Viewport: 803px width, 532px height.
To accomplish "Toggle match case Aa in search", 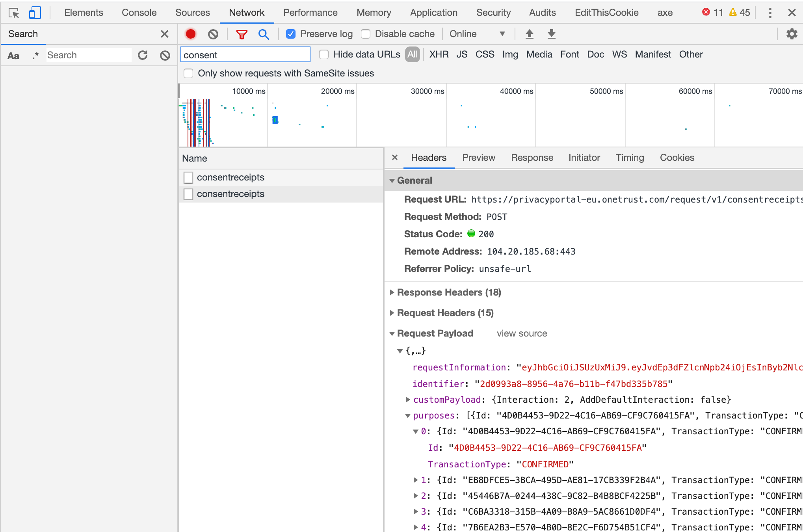I will point(13,56).
